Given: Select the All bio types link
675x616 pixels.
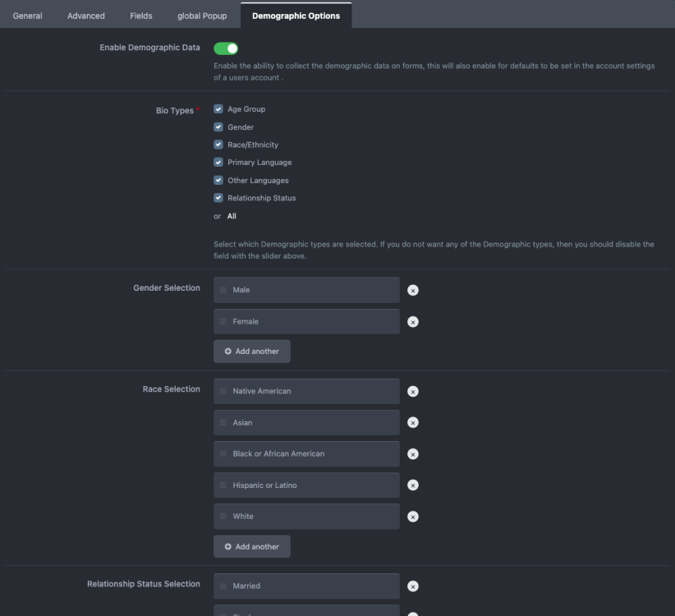Looking at the screenshot, I should [232, 217].
